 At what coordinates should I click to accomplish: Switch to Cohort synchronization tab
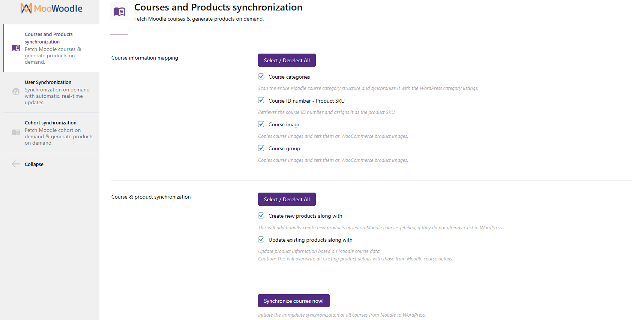pos(51,123)
